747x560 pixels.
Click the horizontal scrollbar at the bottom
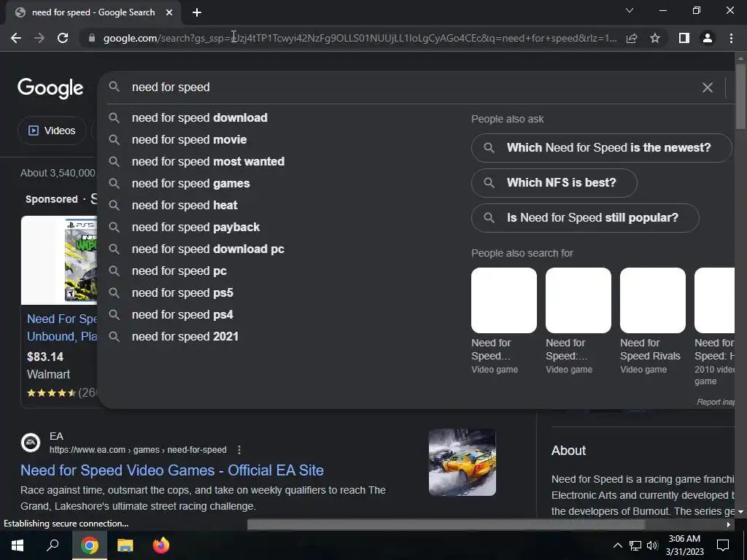[446, 525]
